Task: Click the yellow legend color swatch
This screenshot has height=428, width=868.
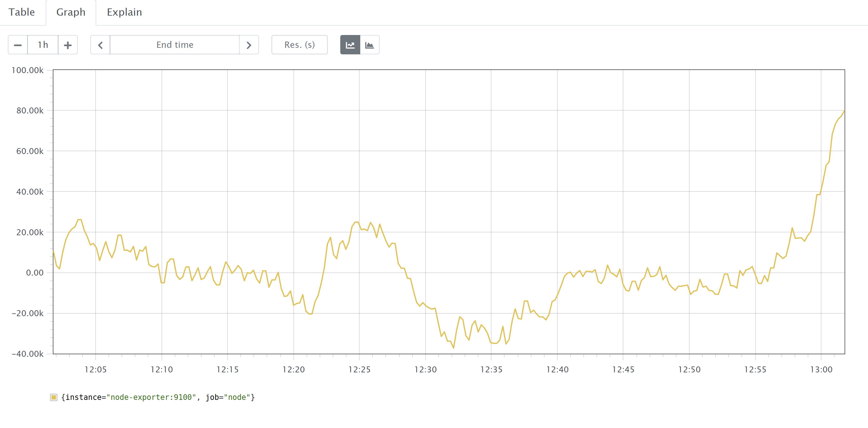Action: (53, 397)
